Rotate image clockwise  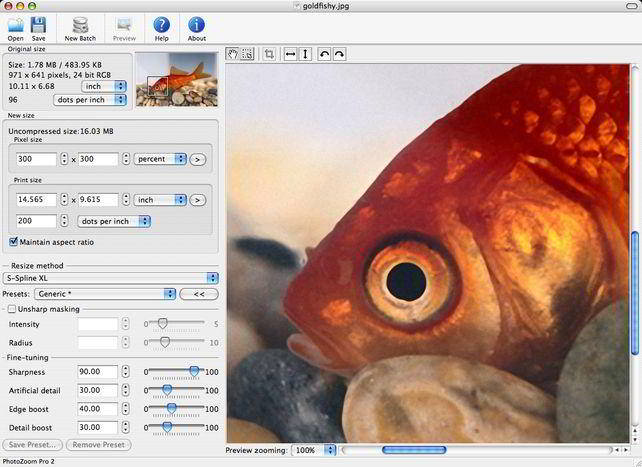pyautogui.click(x=339, y=54)
